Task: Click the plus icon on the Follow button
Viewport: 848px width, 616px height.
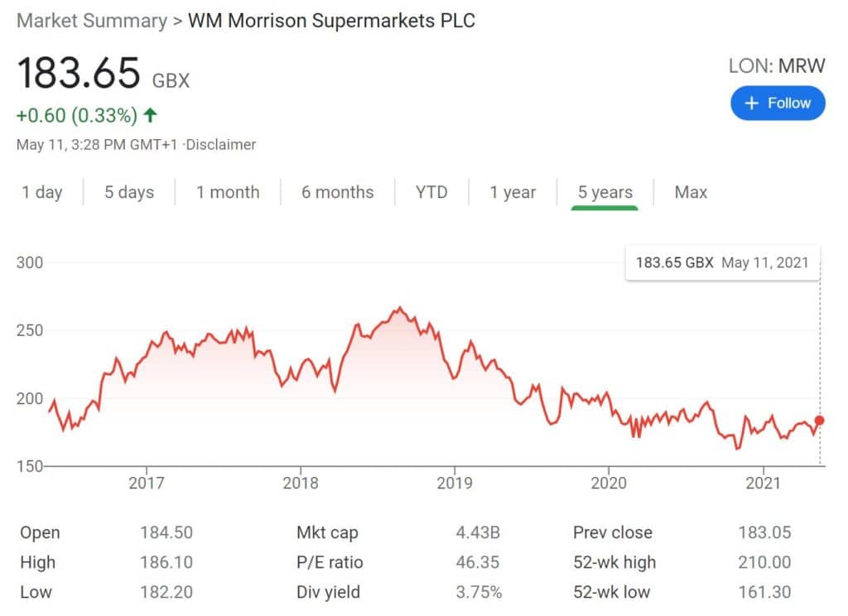Action: click(751, 103)
